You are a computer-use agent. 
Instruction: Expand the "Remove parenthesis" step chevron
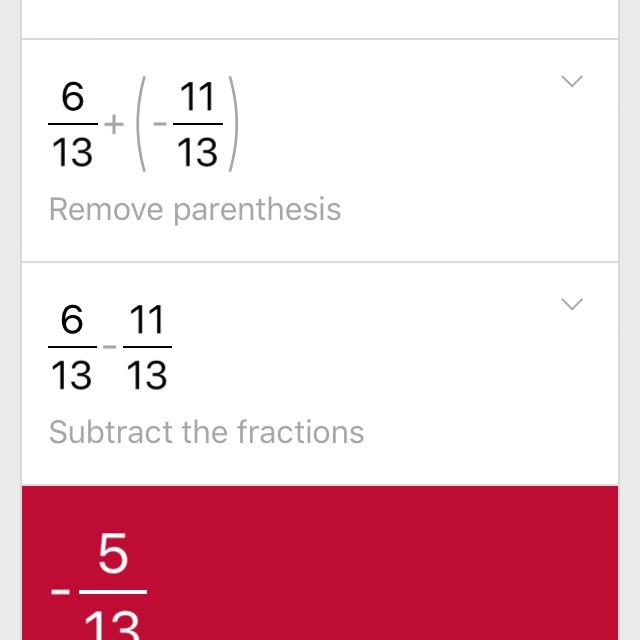[x=572, y=82]
